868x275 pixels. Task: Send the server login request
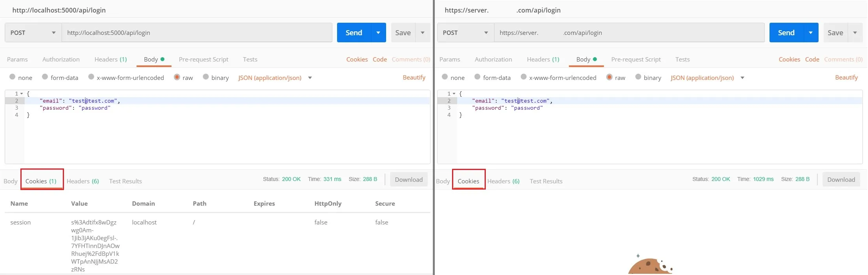pos(786,33)
